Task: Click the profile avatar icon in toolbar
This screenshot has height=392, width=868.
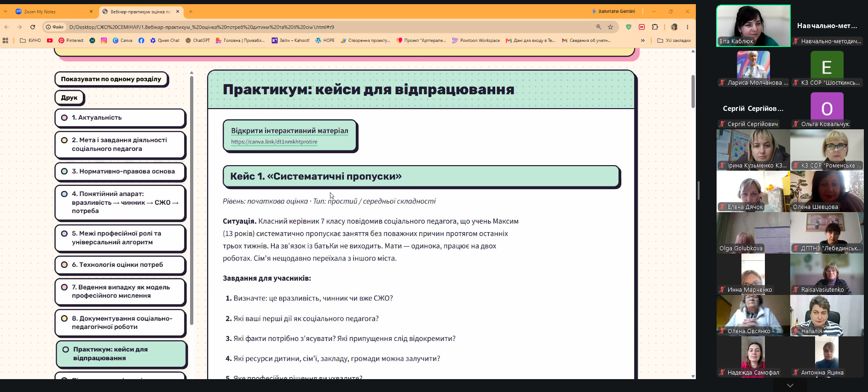Action: [x=674, y=27]
